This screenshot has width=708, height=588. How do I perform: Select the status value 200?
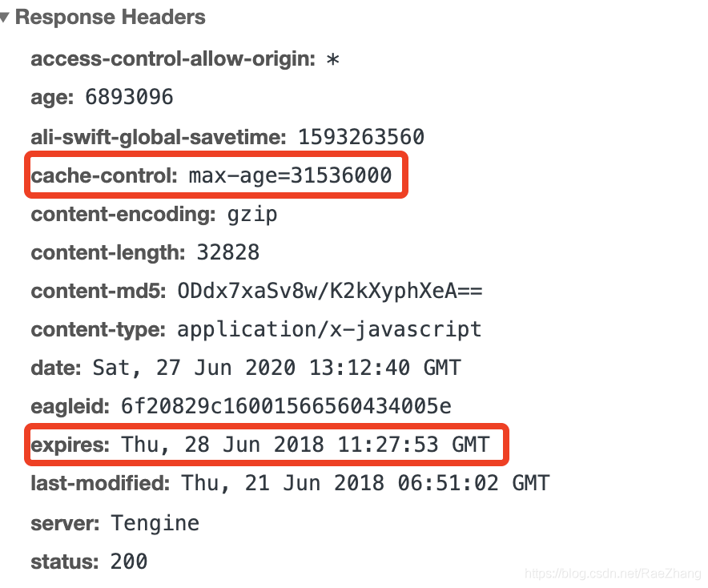pos(129,562)
